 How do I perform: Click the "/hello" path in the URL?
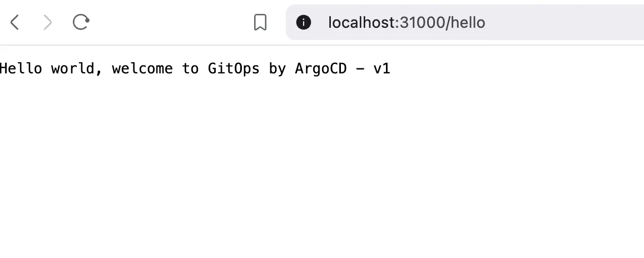(466, 22)
